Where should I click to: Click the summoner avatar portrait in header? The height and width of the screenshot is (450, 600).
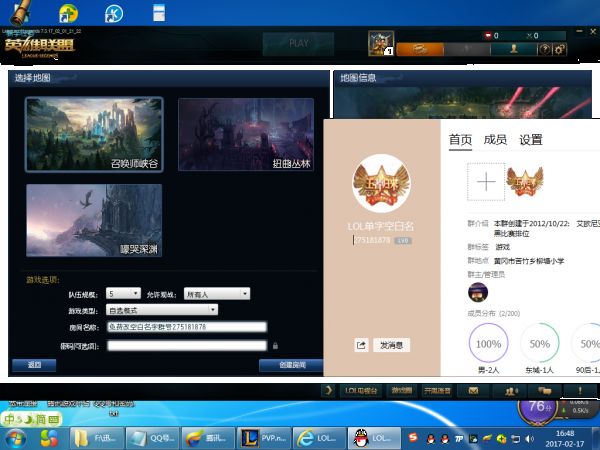[381, 43]
